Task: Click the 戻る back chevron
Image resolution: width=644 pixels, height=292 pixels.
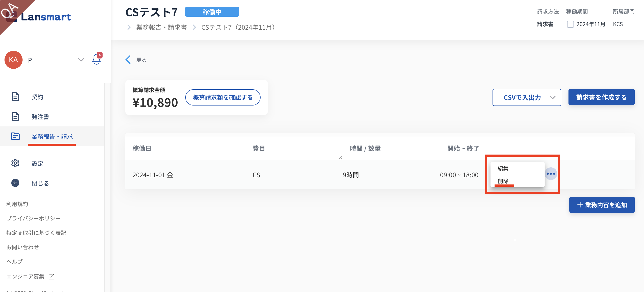Action: coord(128,60)
